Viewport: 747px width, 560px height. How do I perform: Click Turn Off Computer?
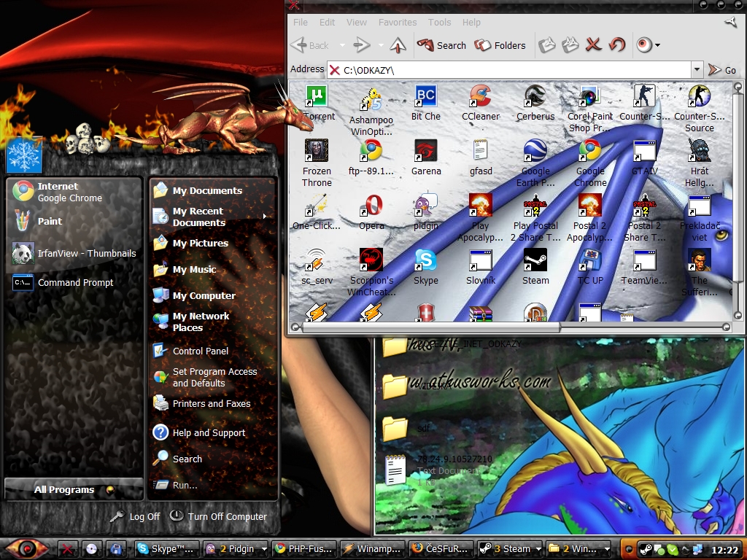[x=219, y=516]
